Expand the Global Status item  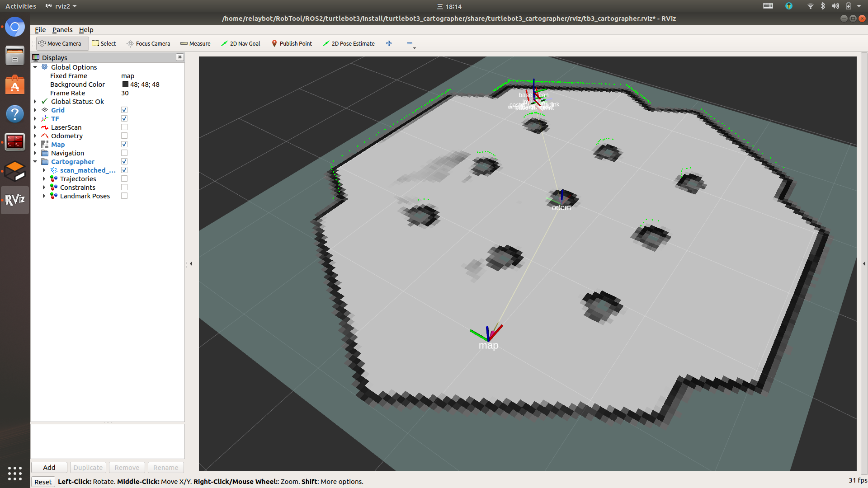pyautogui.click(x=35, y=102)
